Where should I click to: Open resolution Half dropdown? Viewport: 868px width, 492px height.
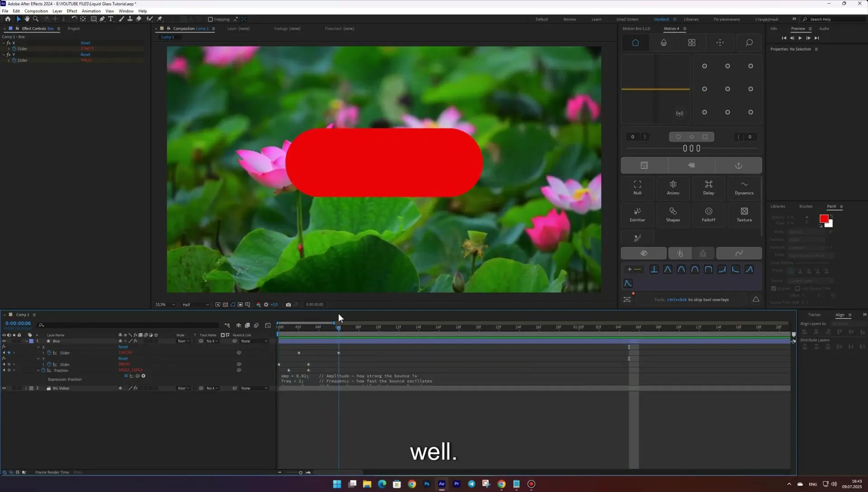pyautogui.click(x=195, y=305)
